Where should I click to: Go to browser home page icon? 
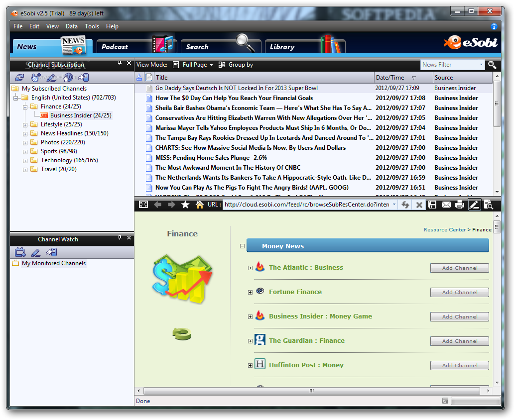coord(199,205)
